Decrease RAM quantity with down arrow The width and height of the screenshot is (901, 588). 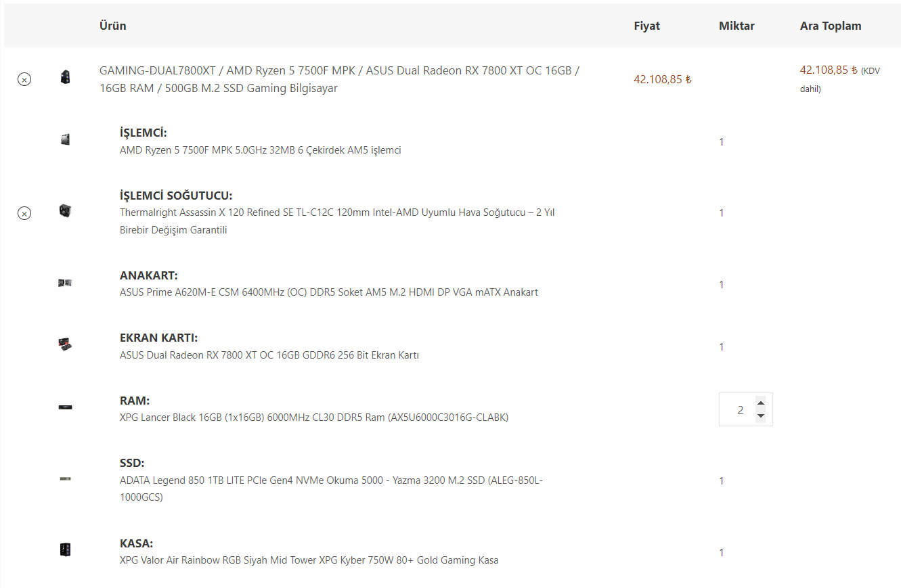pyautogui.click(x=760, y=416)
